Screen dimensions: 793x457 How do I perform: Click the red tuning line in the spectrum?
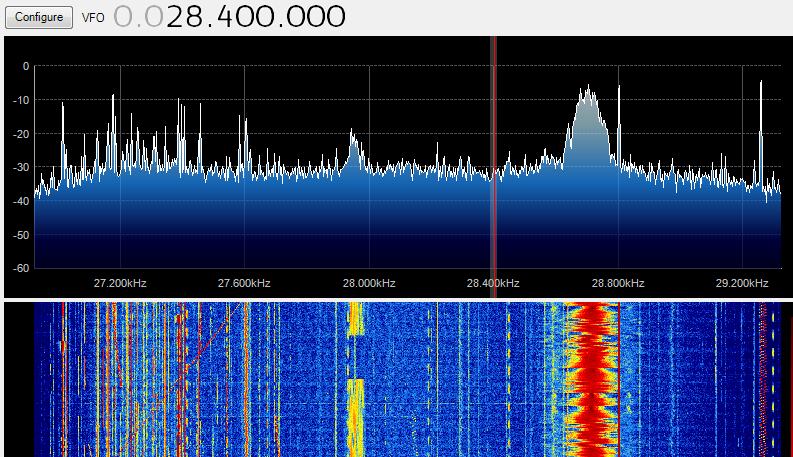tap(494, 167)
